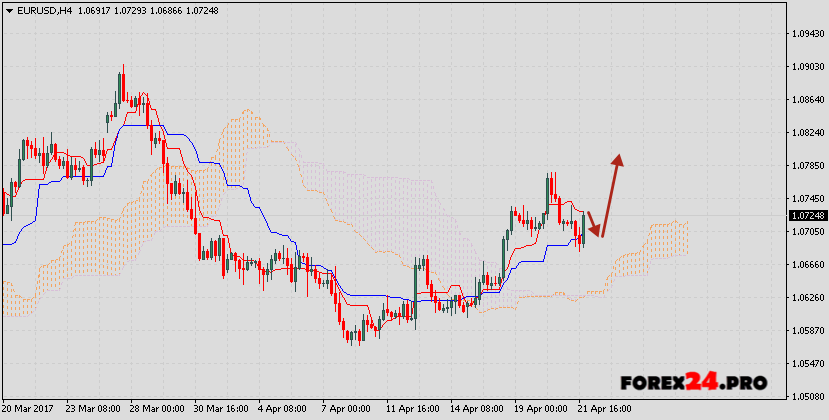Click the 1.06660 price axis label
This screenshot has height=420, width=829.
[x=807, y=265]
